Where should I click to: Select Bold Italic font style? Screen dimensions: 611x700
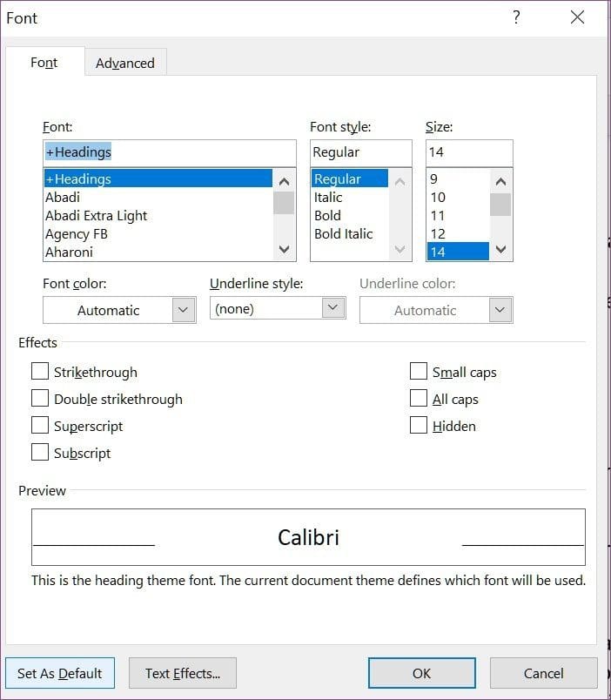point(350,233)
